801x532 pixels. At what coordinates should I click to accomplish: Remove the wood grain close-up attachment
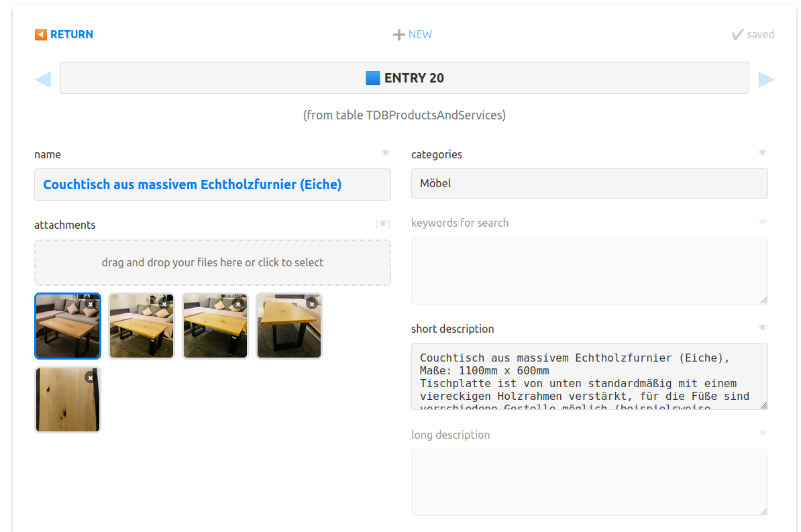point(91,378)
